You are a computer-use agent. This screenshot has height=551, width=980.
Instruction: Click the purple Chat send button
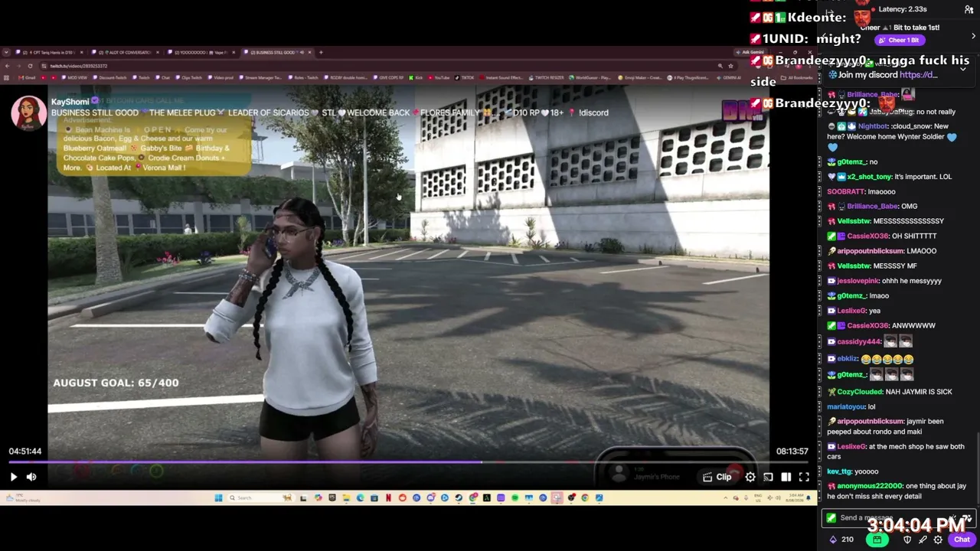(962, 540)
